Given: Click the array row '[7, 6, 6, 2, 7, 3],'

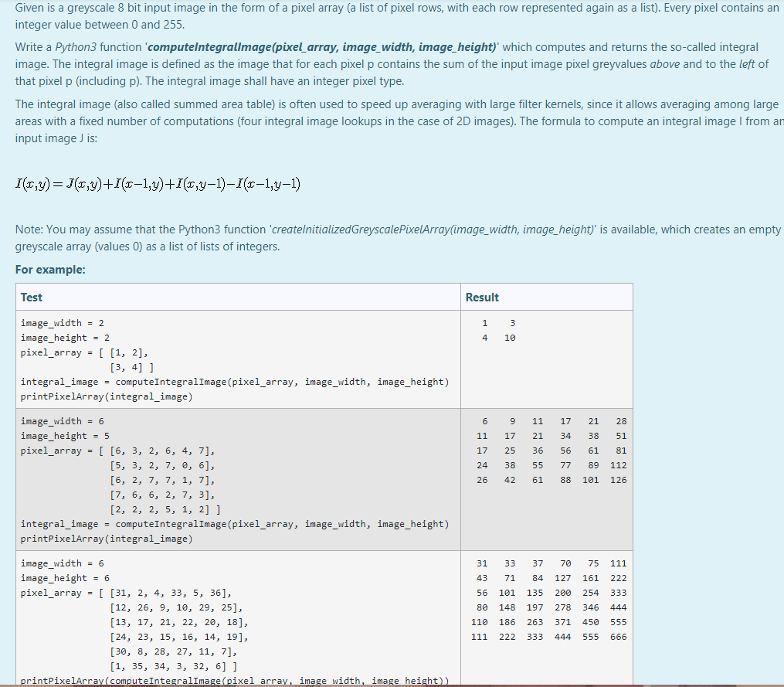Looking at the screenshot, I should coord(162,495).
